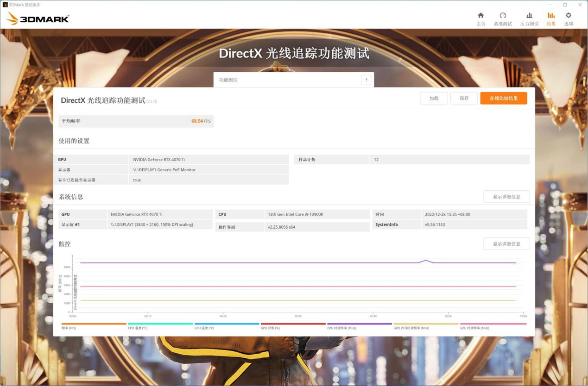Click the 68.54 FPS average value
588x386 pixels.
201,121
